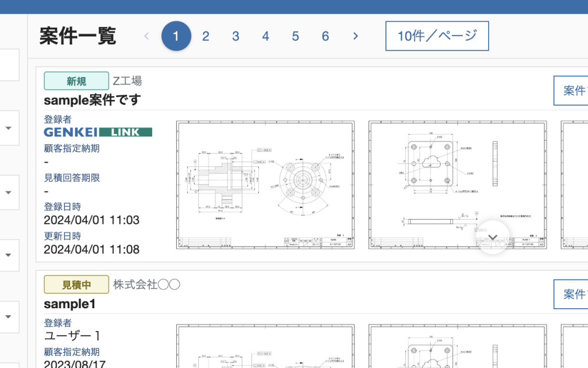Expand the second sidebar filter dropdown arrow
The image size is (588, 368).
coord(8,193)
